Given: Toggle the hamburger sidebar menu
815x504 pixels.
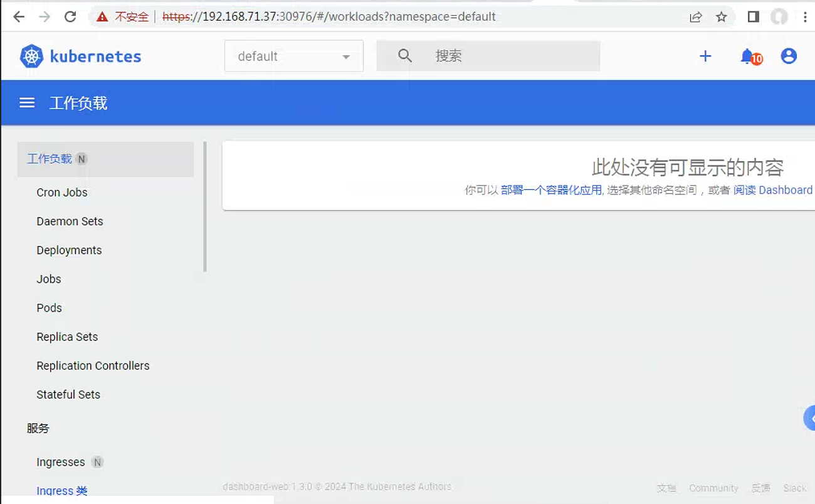Looking at the screenshot, I should click(27, 103).
